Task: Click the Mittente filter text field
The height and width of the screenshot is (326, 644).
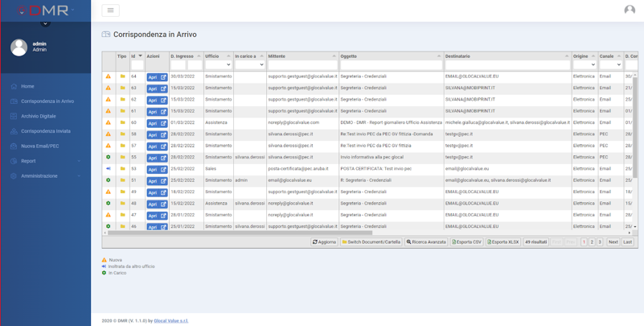Action: click(301, 64)
